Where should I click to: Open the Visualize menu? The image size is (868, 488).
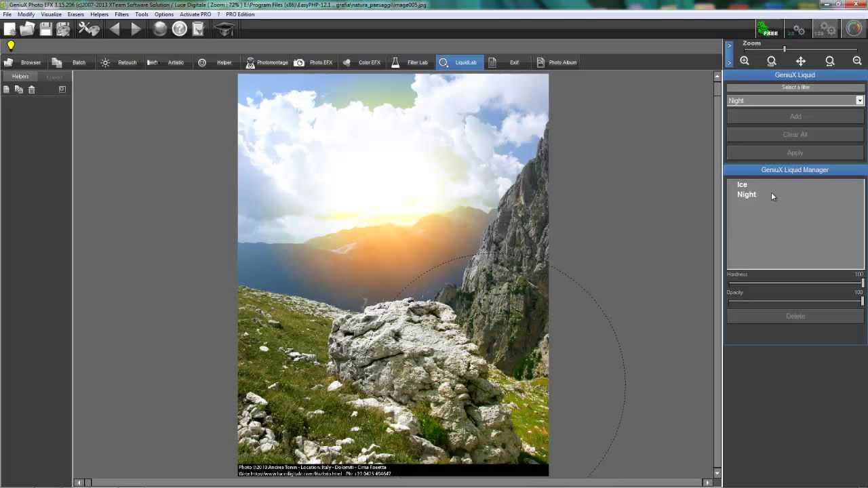(x=51, y=14)
